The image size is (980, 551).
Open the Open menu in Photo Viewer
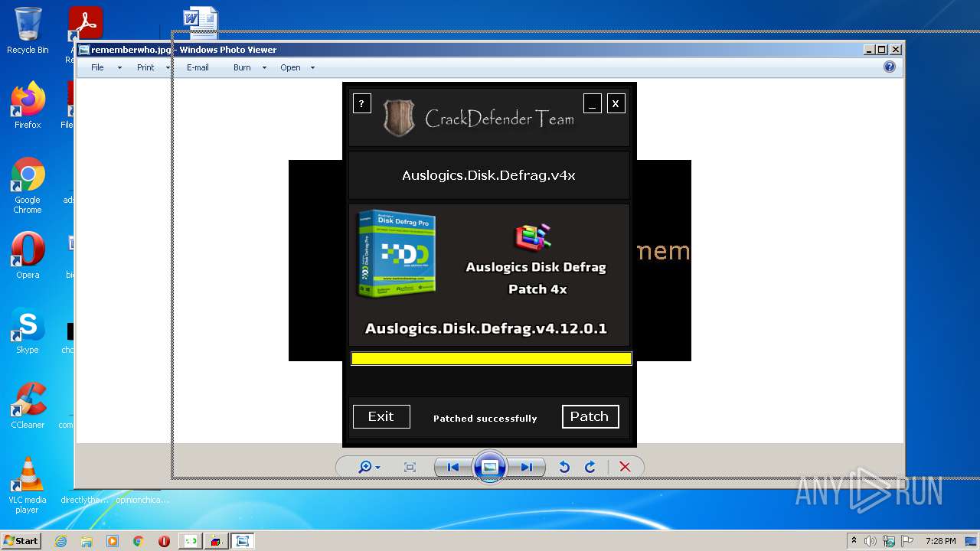pyautogui.click(x=290, y=67)
